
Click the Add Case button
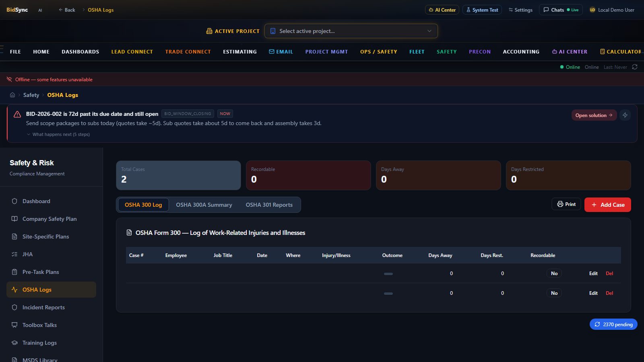pyautogui.click(x=608, y=205)
